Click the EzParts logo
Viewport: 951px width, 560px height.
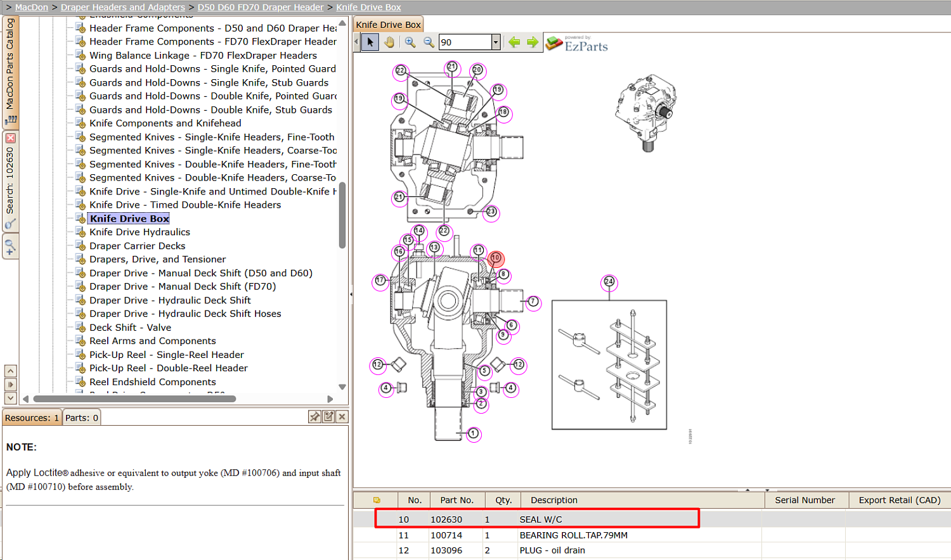tap(577, 43)
